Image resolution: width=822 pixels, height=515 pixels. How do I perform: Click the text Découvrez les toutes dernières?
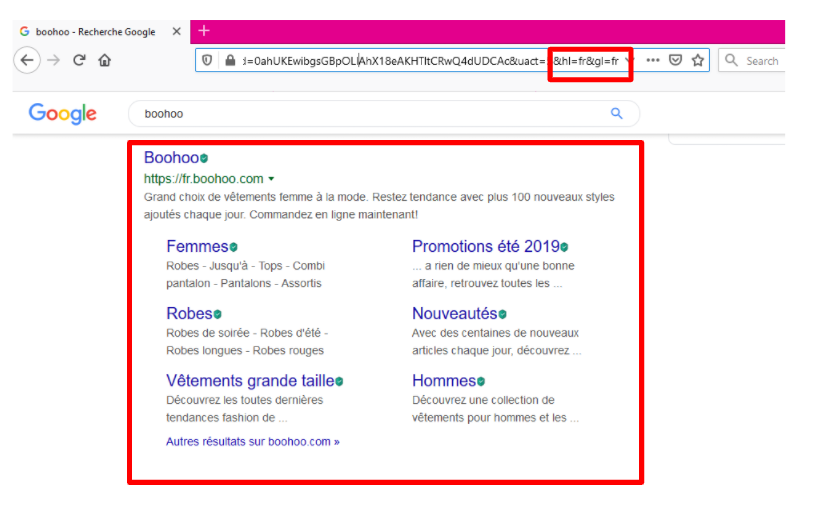tap(245, 400)
